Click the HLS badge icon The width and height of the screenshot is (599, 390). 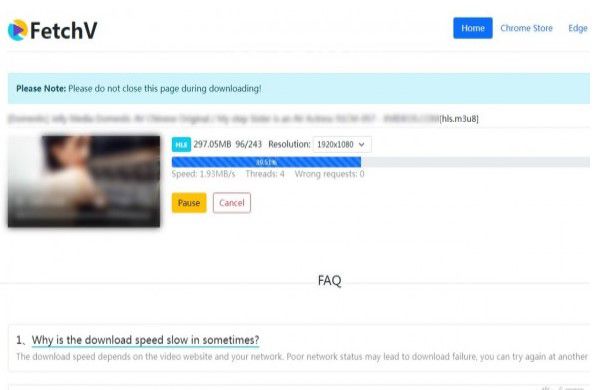181,144
